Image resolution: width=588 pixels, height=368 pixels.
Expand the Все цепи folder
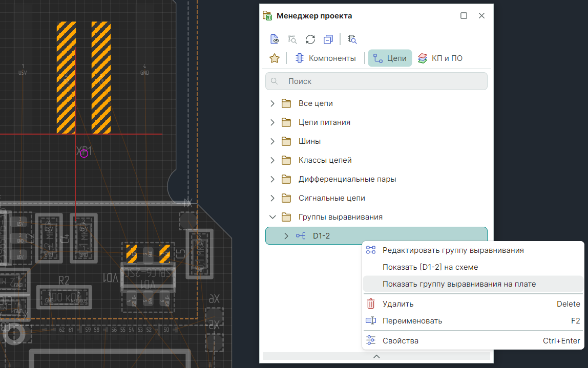click(272, 103)
